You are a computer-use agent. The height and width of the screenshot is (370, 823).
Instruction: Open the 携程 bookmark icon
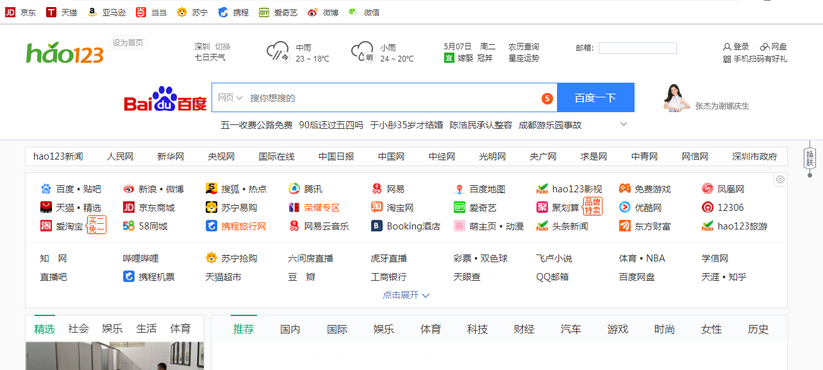click(223, 12)
